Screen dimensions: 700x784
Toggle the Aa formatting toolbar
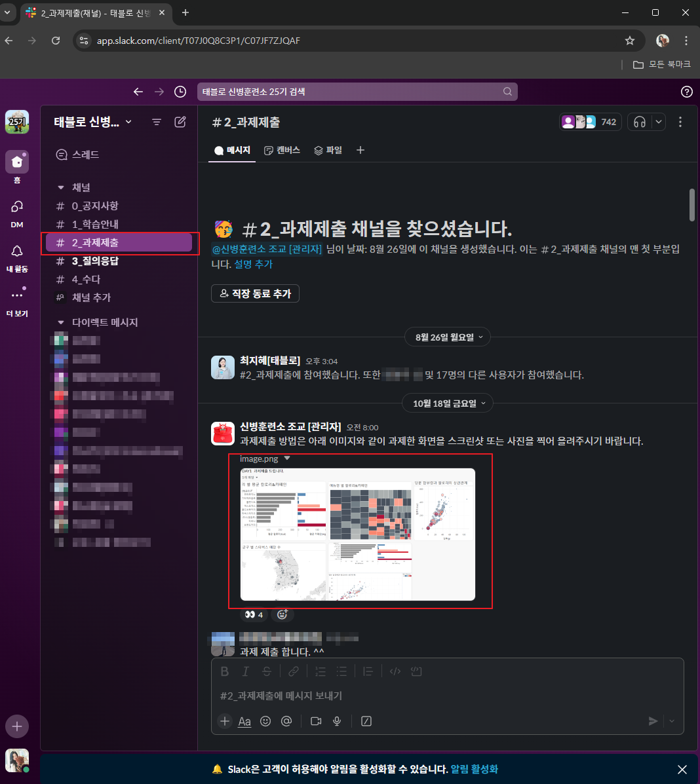pyautogui.click(x=244, y=721)
